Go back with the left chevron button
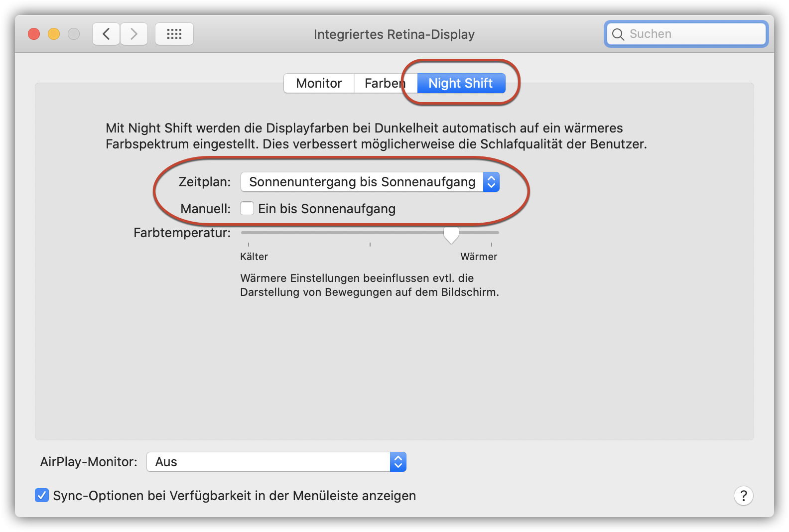Screen dimensions: 789x532 [x=106, y=34]
